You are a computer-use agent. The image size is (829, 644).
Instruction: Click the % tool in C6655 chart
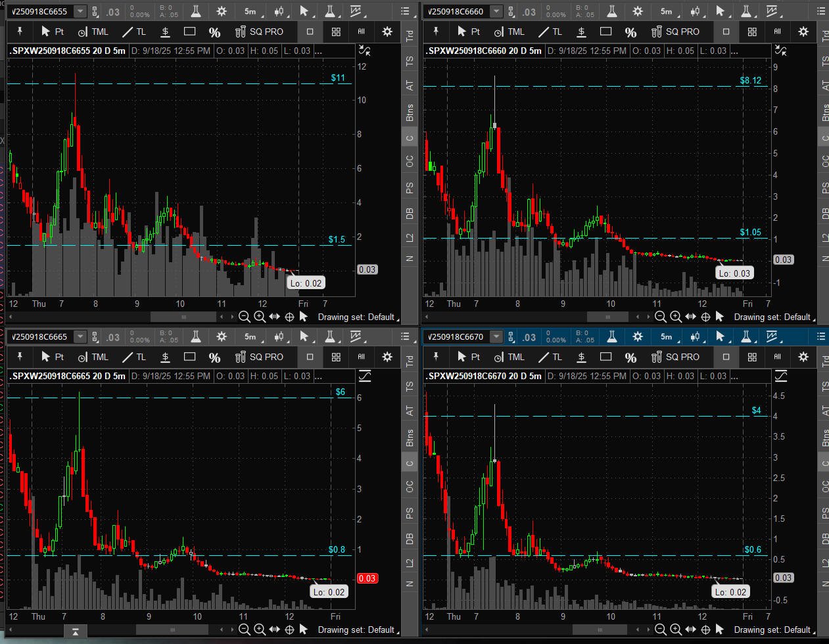coord(214,32)
